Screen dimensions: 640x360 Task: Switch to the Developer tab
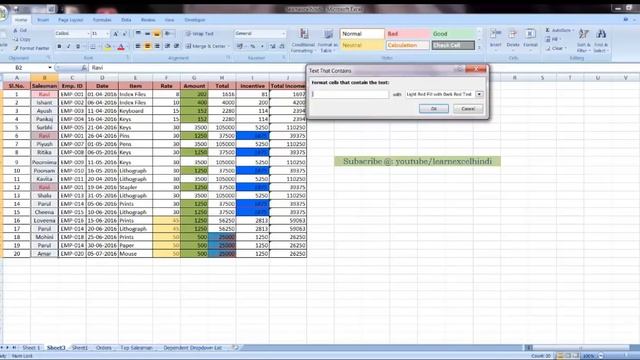click(x=195, y=20)
